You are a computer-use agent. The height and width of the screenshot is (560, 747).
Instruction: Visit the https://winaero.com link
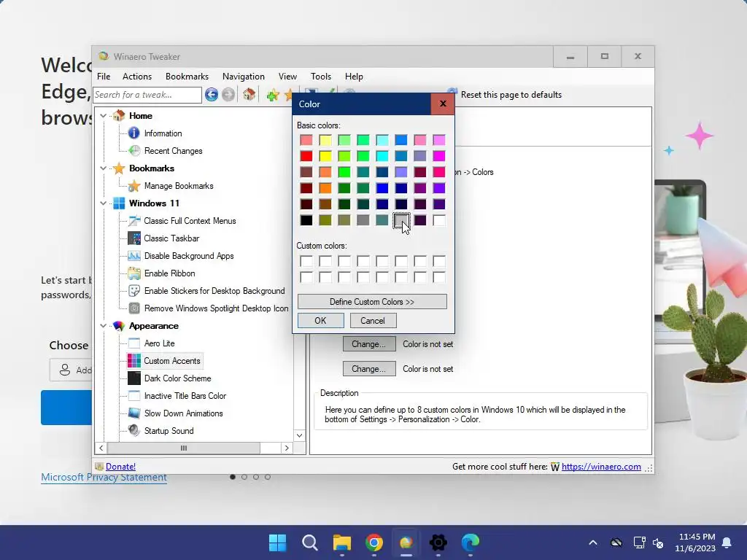pos(601,467)
